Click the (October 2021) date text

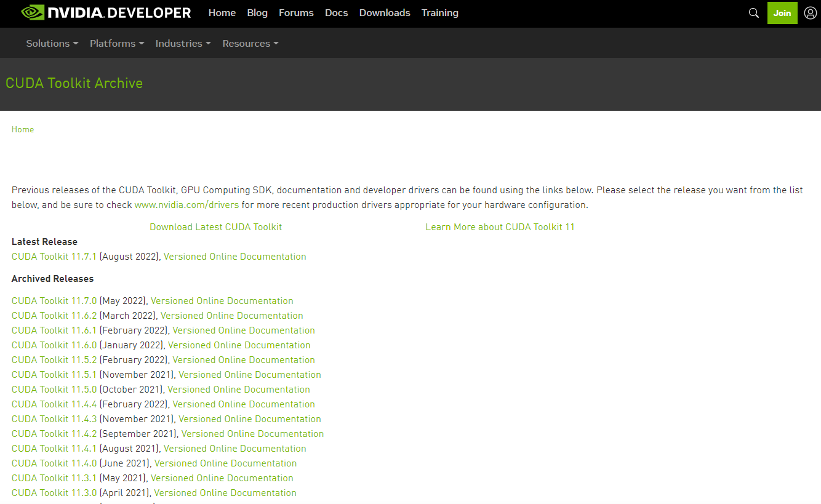click(132, 390)
